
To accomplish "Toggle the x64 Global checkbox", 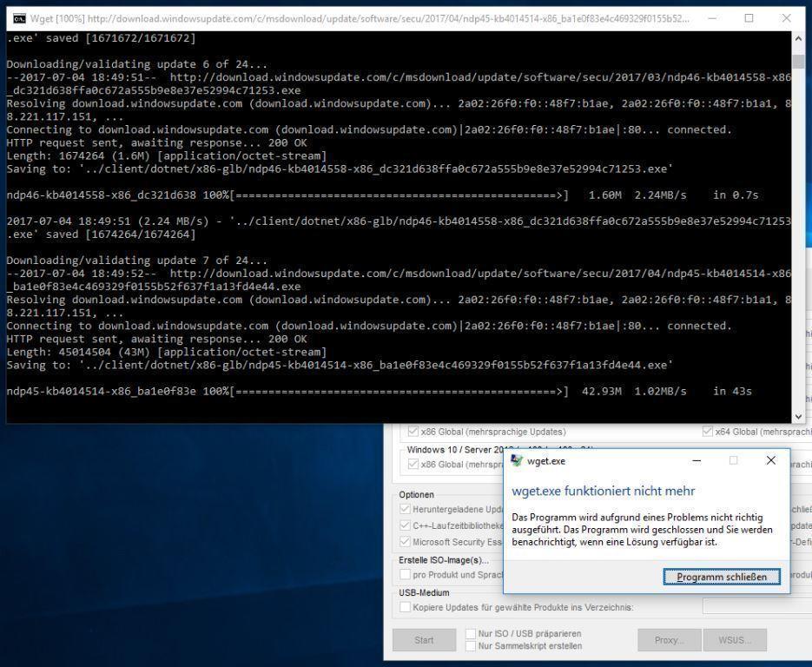I will pyautogui.click(x=708, y=432).
